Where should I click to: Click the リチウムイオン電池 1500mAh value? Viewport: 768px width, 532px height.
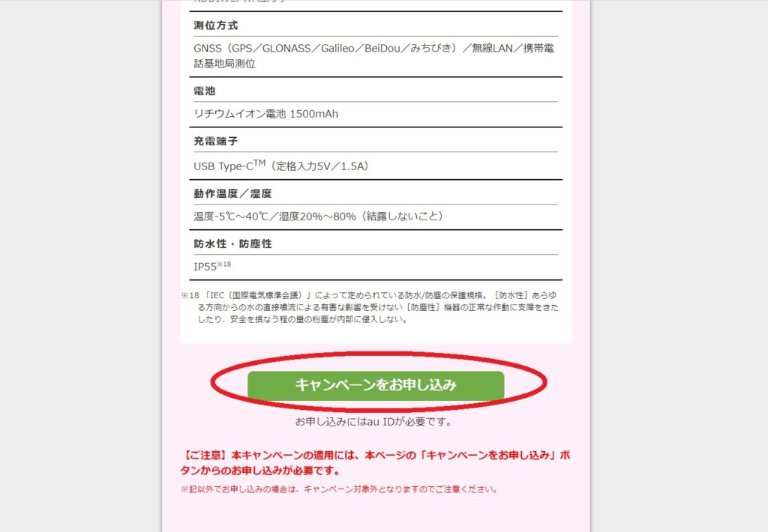pos(266,114)
